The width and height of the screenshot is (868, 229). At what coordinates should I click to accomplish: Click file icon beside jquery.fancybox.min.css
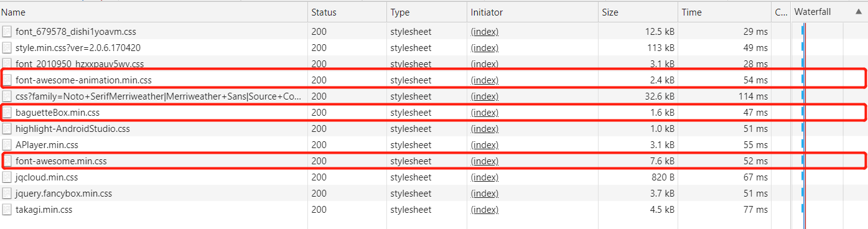click(7, 194)
